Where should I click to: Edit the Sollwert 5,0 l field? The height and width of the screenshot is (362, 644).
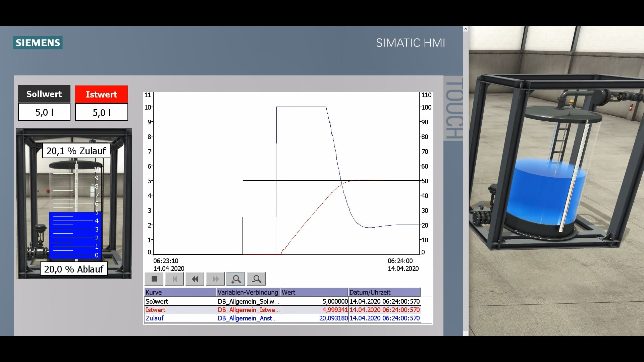click(x=44, y=112)
